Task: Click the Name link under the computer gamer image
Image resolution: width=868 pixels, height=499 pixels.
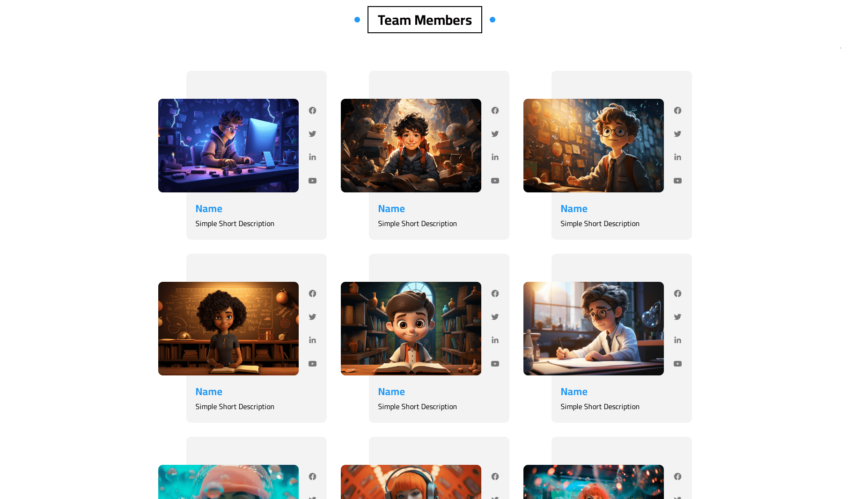Action: pyautogui.click(x=209, y=209)
